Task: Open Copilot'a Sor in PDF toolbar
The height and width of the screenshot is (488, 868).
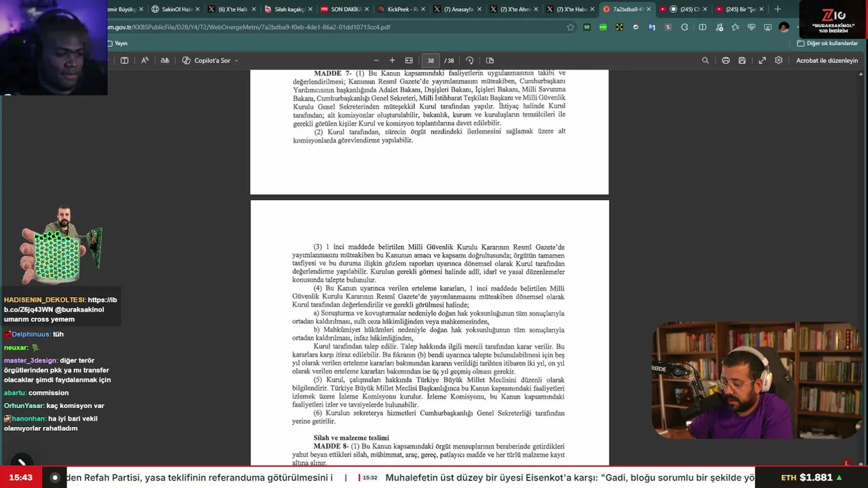Action: click(x=207, y=60)
